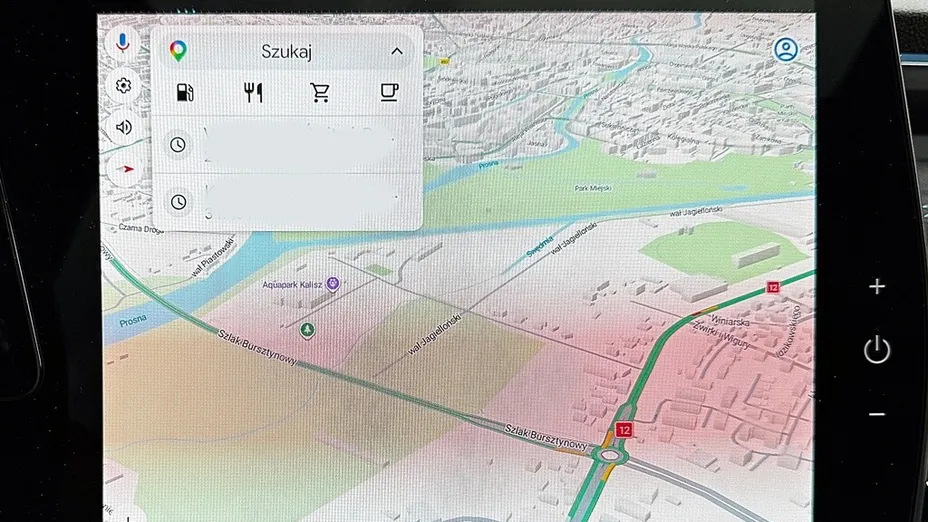Screen dimensions: 928x522
Task: Tap the route 12 badge near roundabout
Action: coord(623,430)
